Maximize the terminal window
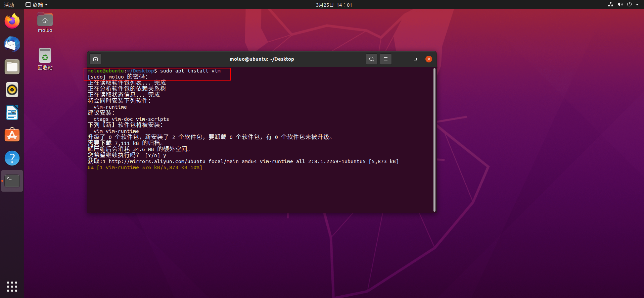The height and width of the screenshot is (298, 644). pos(415,59)
